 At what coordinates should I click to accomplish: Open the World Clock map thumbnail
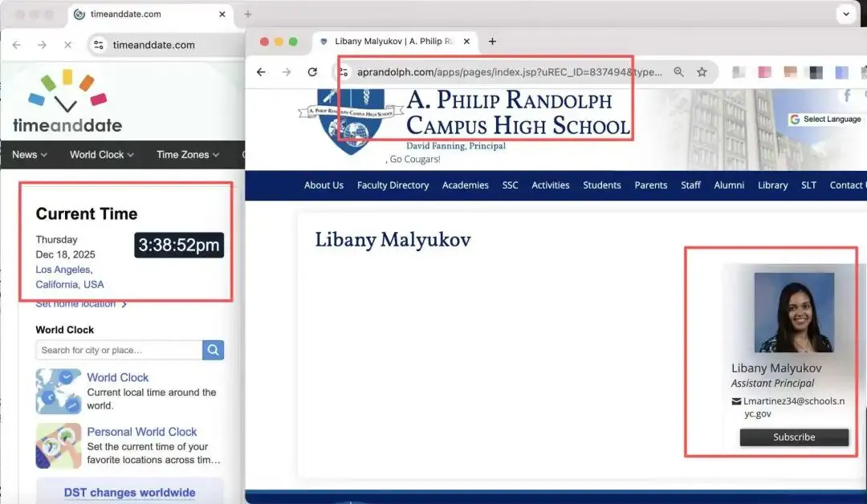coord(59,392)
